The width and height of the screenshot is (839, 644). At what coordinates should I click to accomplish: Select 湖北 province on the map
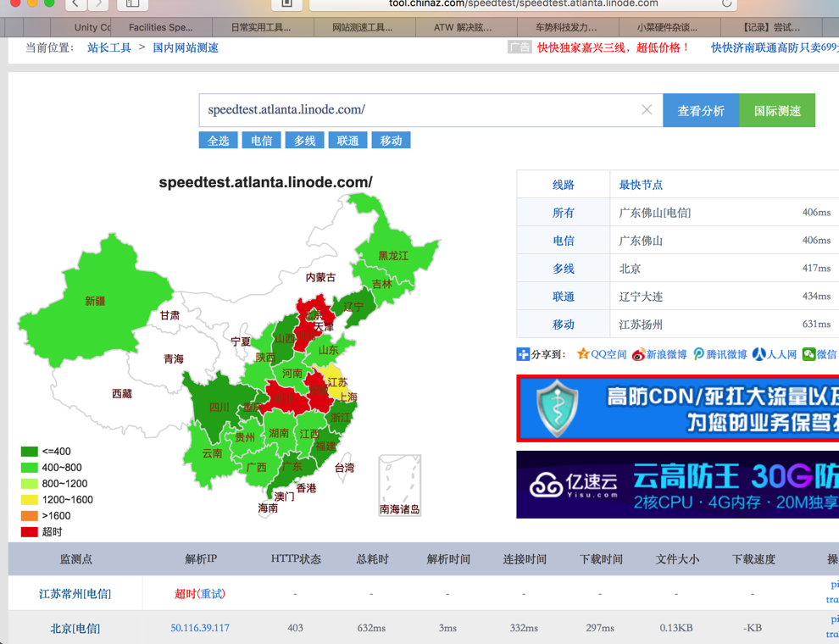tap(284, 398)
